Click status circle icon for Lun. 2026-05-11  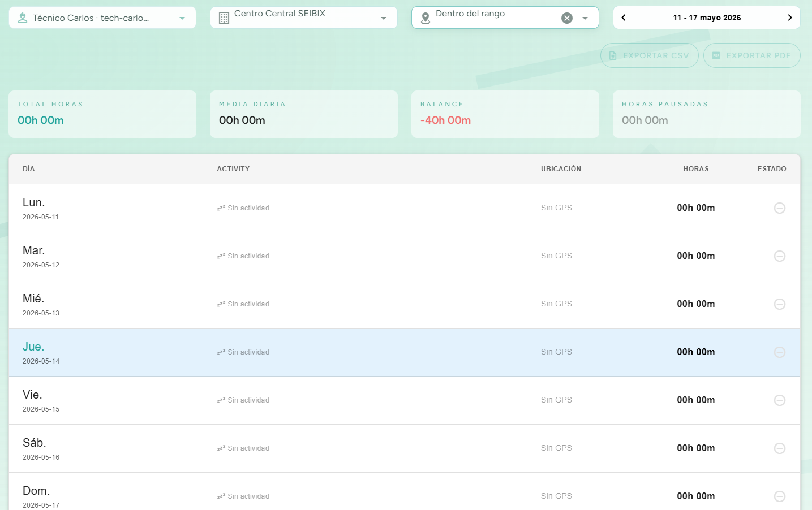[x=779, y=208]
